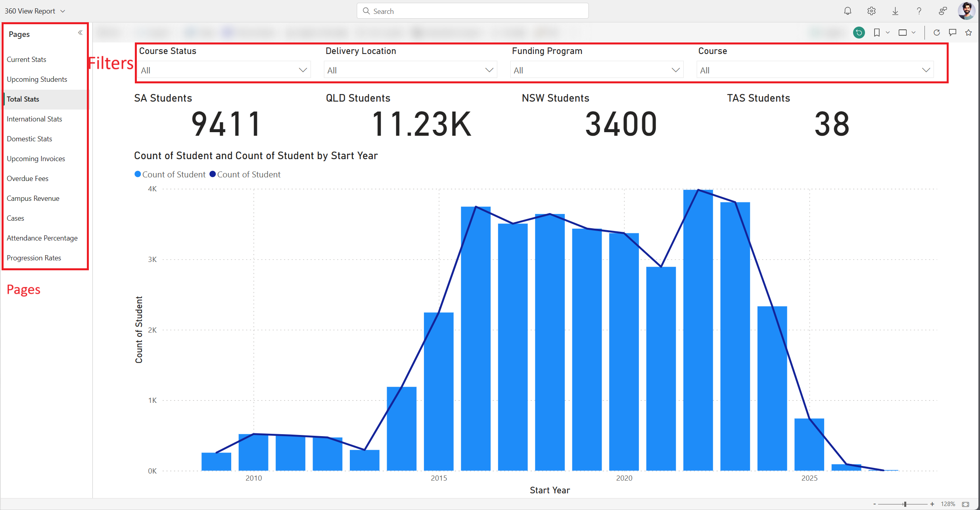
Task: Open the comments pane
Action: tap(953, 33)
